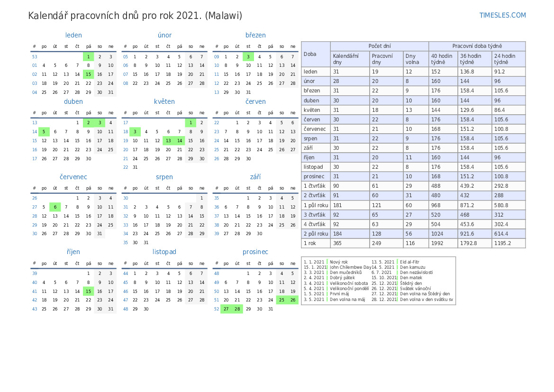The width and height of the screenshot is (554, 392).
Task: Click week number 52 in prosinec
Action: [x=217, y=309]
